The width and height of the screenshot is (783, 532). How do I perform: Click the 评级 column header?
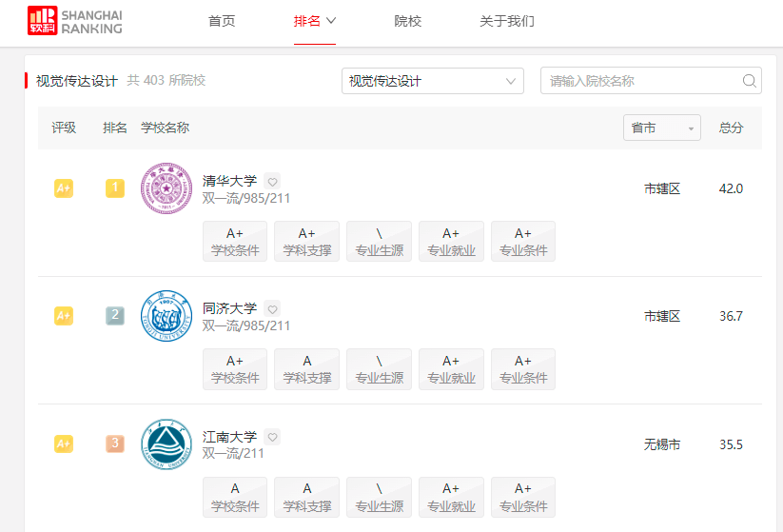pos(64,128)
